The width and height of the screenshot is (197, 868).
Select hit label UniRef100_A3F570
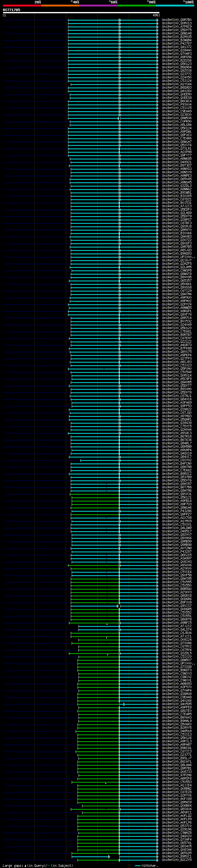pyautogui.click(x=177, y=687)
